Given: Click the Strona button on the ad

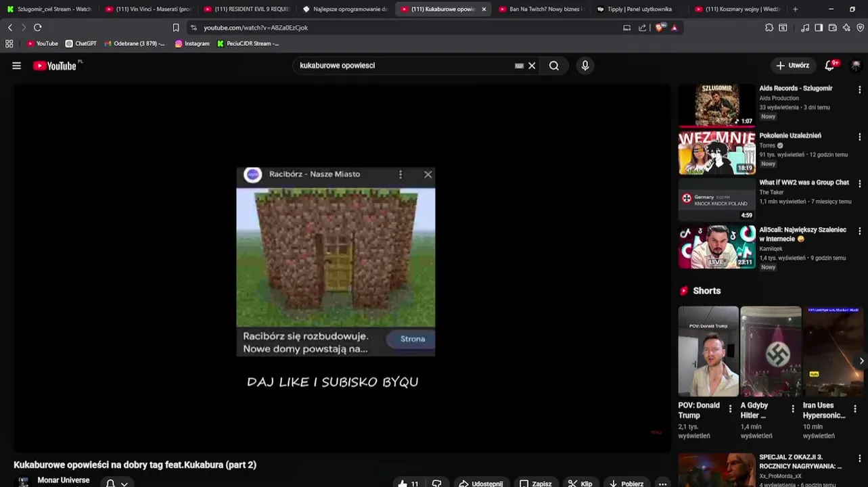Looking at the screenshot, I should (x=413, y=339).
